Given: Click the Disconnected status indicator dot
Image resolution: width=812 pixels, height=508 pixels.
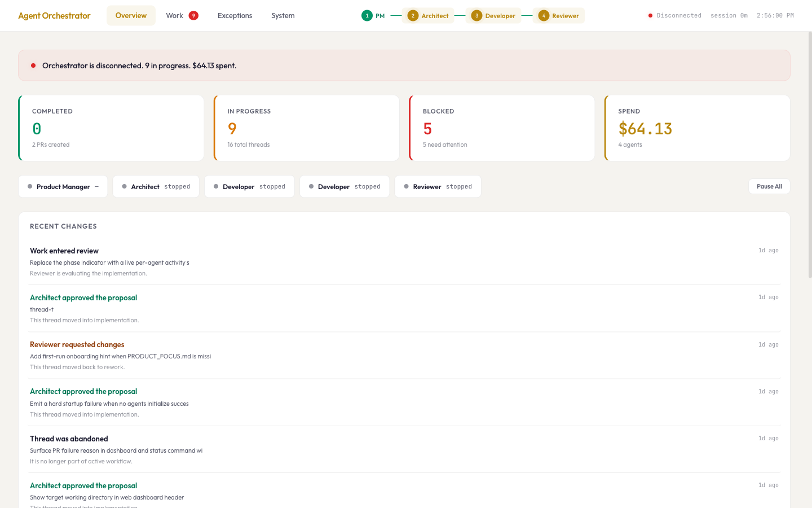Looking at the screenshot, I should coord(651,15).
